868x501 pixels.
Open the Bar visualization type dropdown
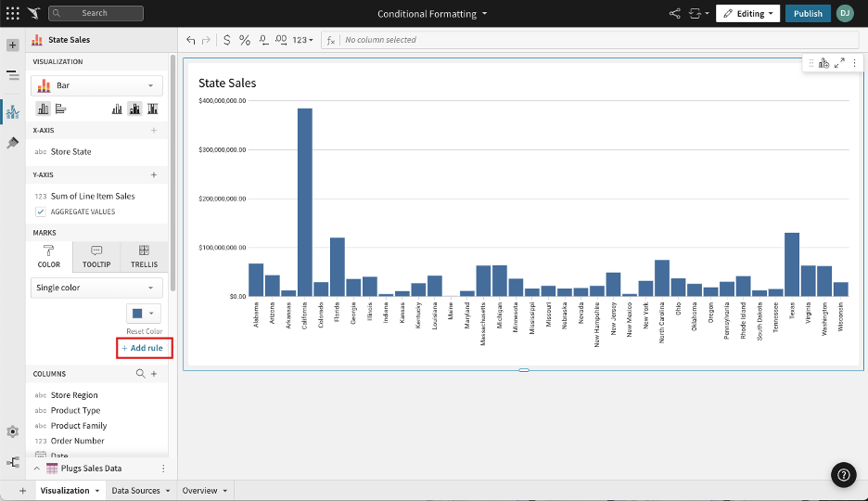pyautogui.click(x=96, y=85)
